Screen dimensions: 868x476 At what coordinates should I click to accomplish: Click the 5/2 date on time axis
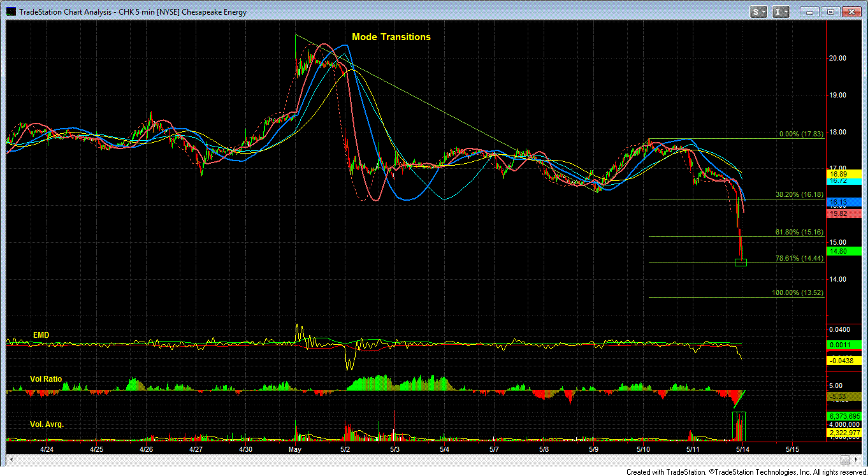point(345,449)
